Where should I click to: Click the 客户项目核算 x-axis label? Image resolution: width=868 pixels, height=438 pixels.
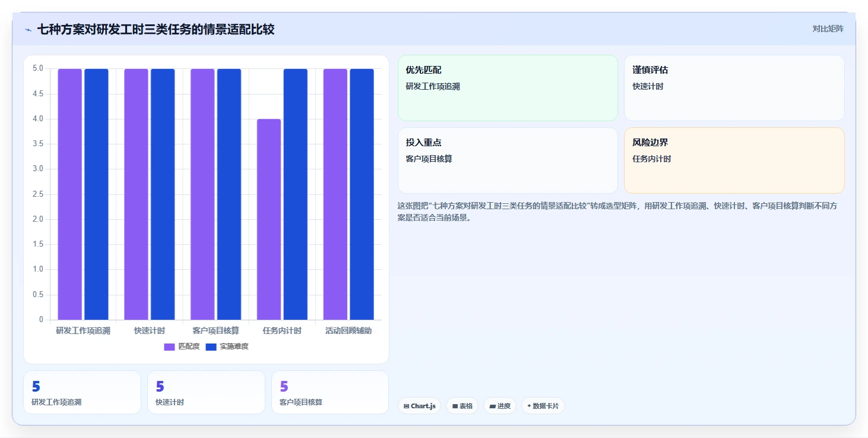click(x=216, y=330)
